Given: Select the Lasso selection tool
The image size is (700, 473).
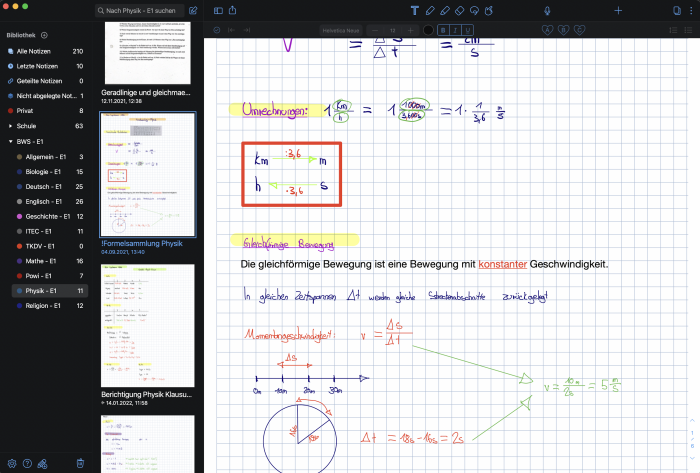Looking at the screenshot, I should [474, 10].
